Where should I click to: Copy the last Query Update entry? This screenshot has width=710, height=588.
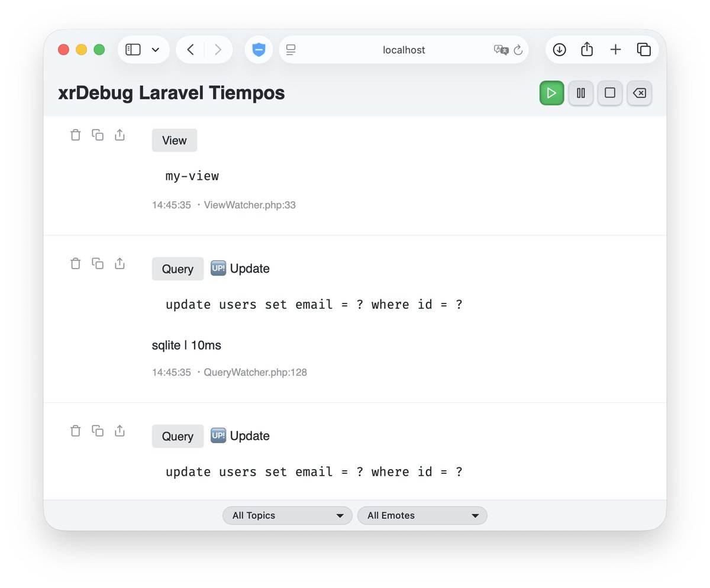click(98, 431)
